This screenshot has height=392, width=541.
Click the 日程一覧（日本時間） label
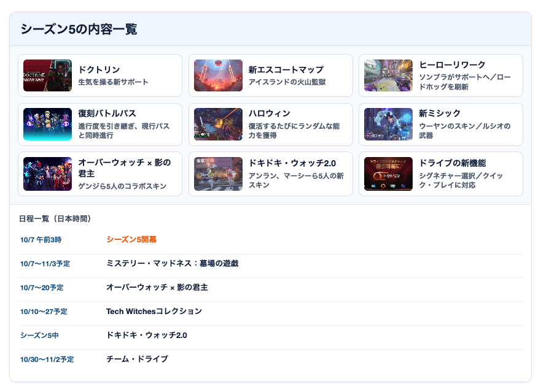[55, 219]
